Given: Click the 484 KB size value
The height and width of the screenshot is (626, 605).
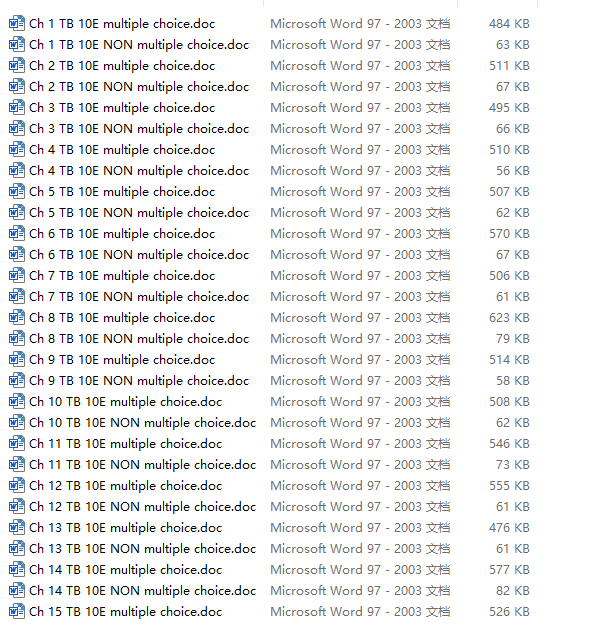Looking at the screenshot, I should 509,24.
